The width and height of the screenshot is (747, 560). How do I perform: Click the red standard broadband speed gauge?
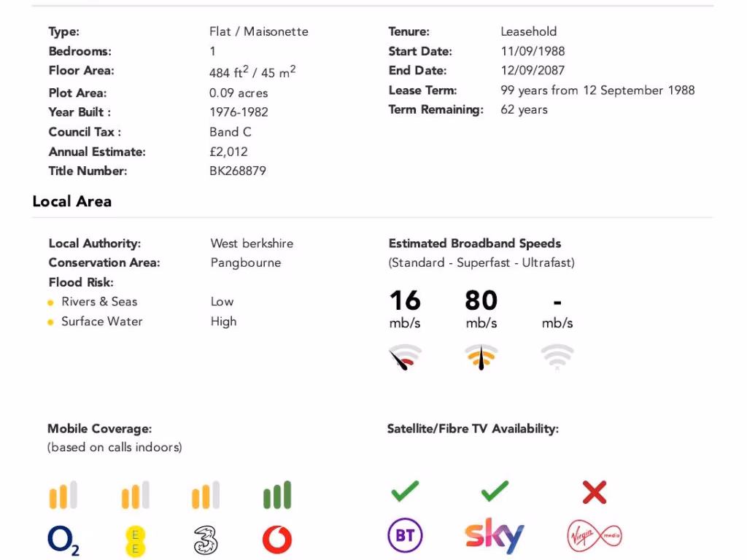tap(405, 357)
